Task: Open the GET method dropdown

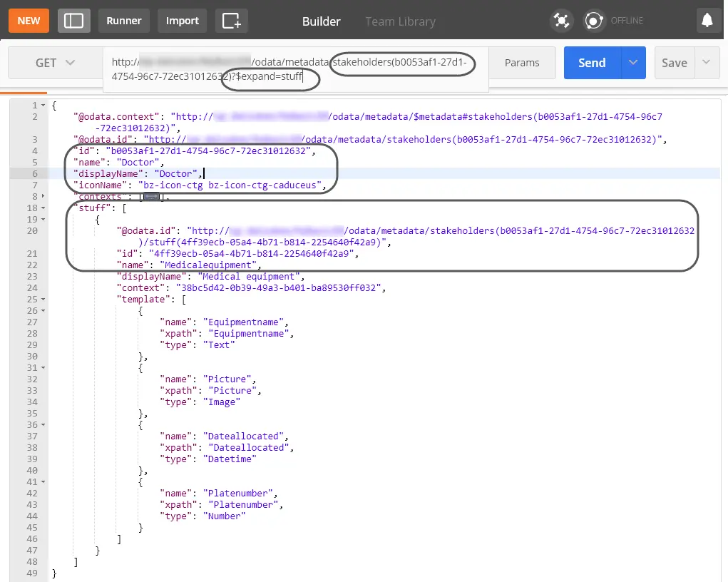Action: coord(55,63)
